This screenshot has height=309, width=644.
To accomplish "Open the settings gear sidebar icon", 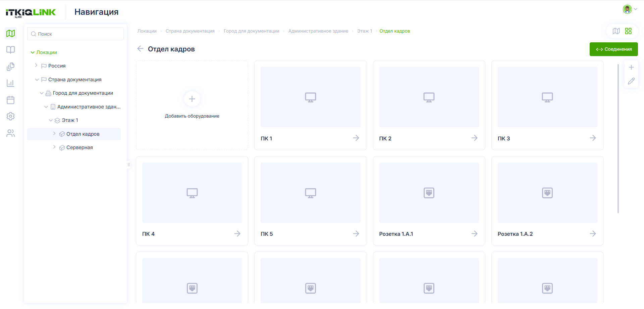I will coord(11,116).
